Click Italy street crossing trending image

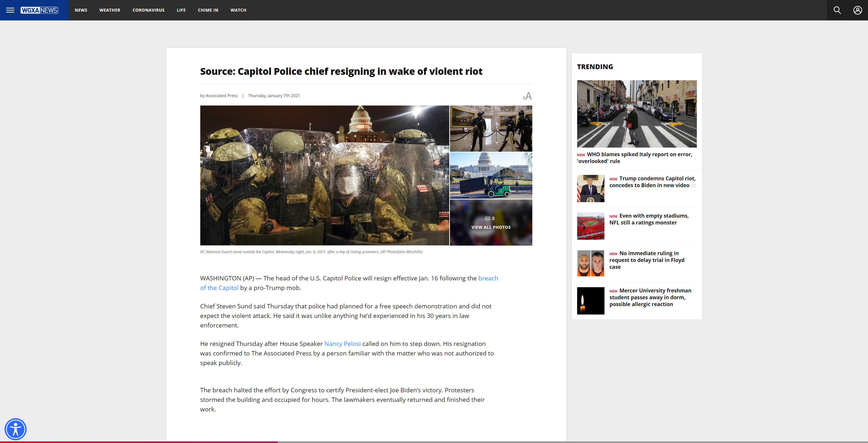pos(637,114)
